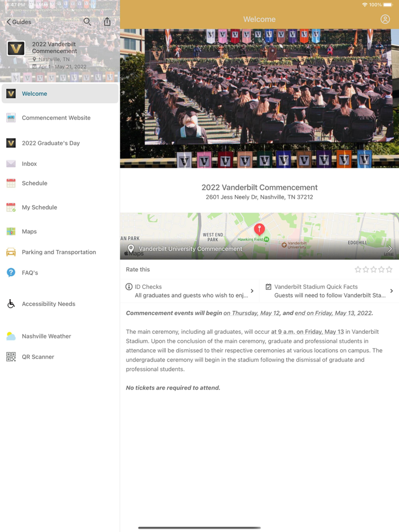Tap the address 2601 Jess Neely Dr
This screenshot has width=399, height=532.
(259, 197)
